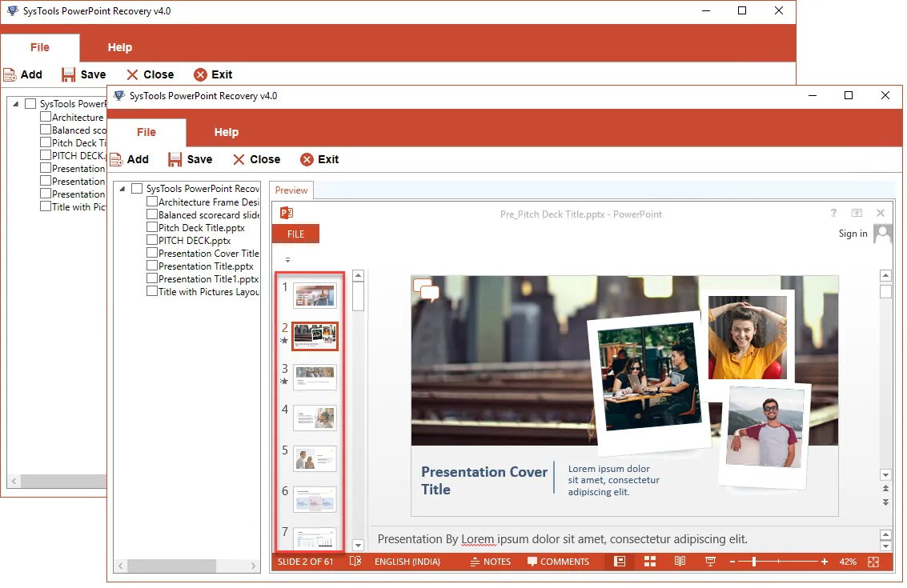Image resolution: width=907 pixels, height=588 pixels.
Task: Click the front window file tree horizontal scrollbar
Action: pos(171,566)
